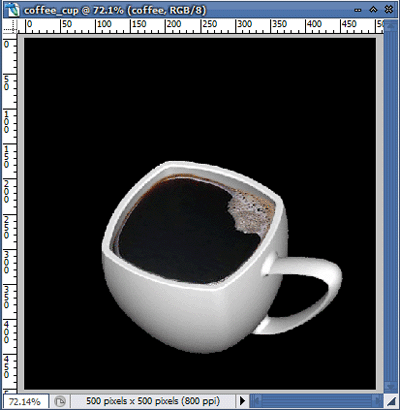
Task: Click the coffee foam inside the cup
Action: (252, 213)
